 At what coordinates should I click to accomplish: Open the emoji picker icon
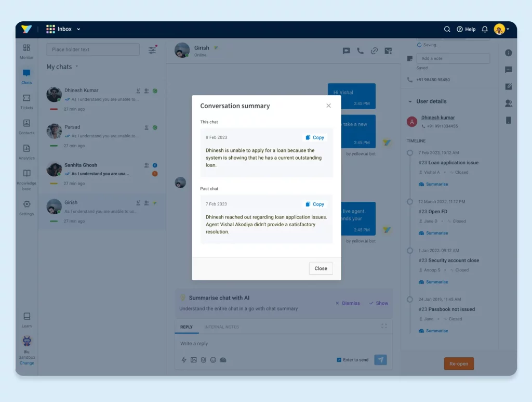pyautogui.click(x=213, y=360)
